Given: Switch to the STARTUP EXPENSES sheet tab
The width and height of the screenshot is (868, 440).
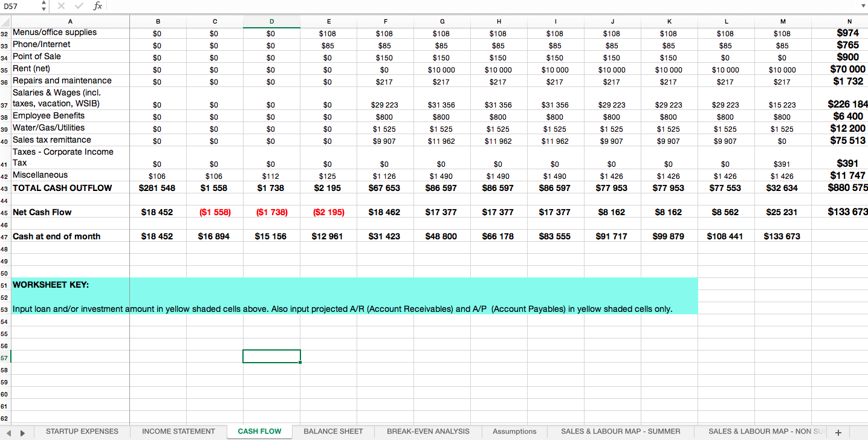Looking at the screenshot, I should pos(82,432).
